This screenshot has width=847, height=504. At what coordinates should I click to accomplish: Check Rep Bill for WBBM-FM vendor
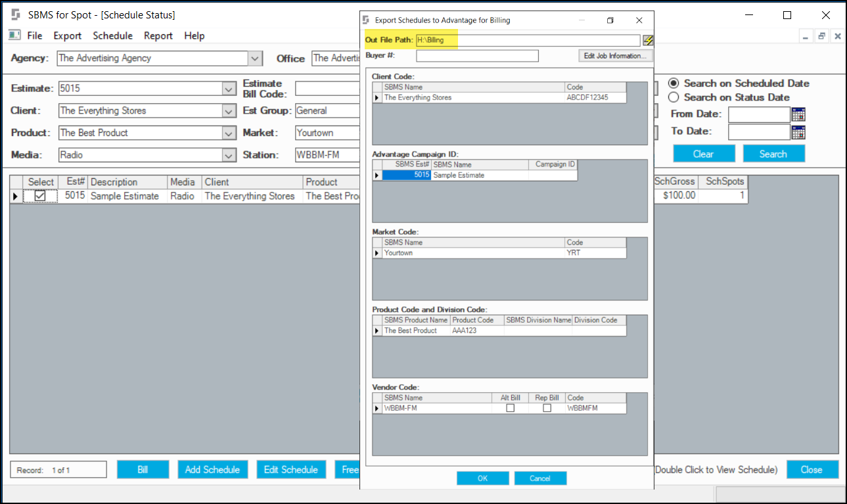(x=547, y=408)
